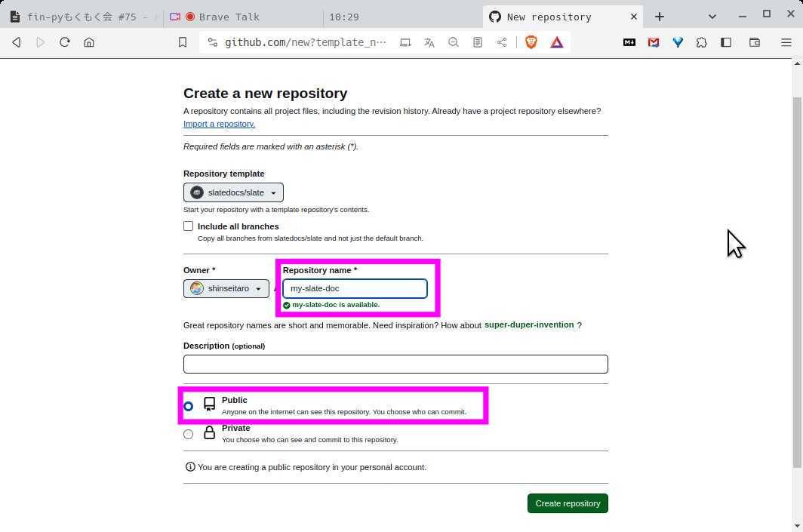Select the Public radio button
The image size is (803, 532).
pyautogui.click(x=189, y=406)
